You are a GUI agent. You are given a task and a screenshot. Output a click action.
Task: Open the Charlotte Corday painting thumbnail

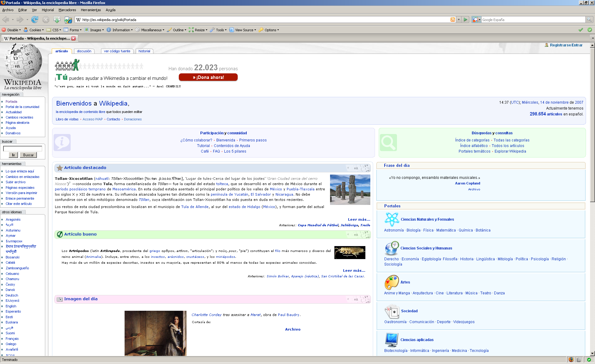pos(156,333)
